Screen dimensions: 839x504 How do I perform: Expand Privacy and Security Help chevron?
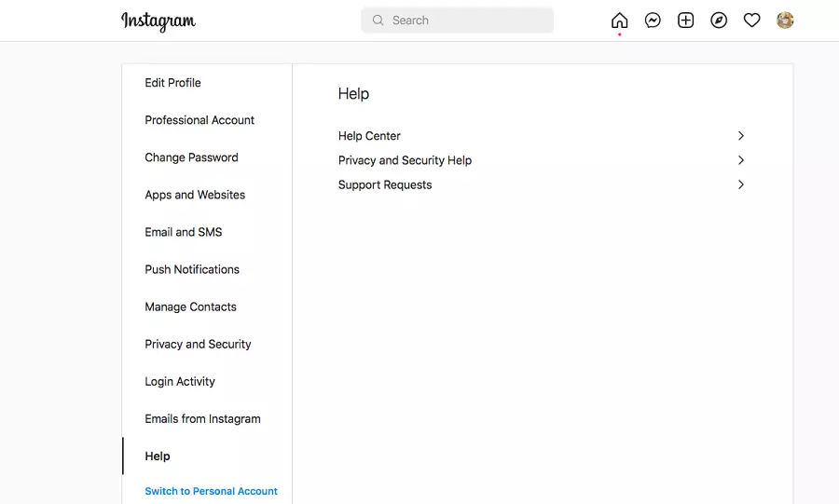(741, 160)
